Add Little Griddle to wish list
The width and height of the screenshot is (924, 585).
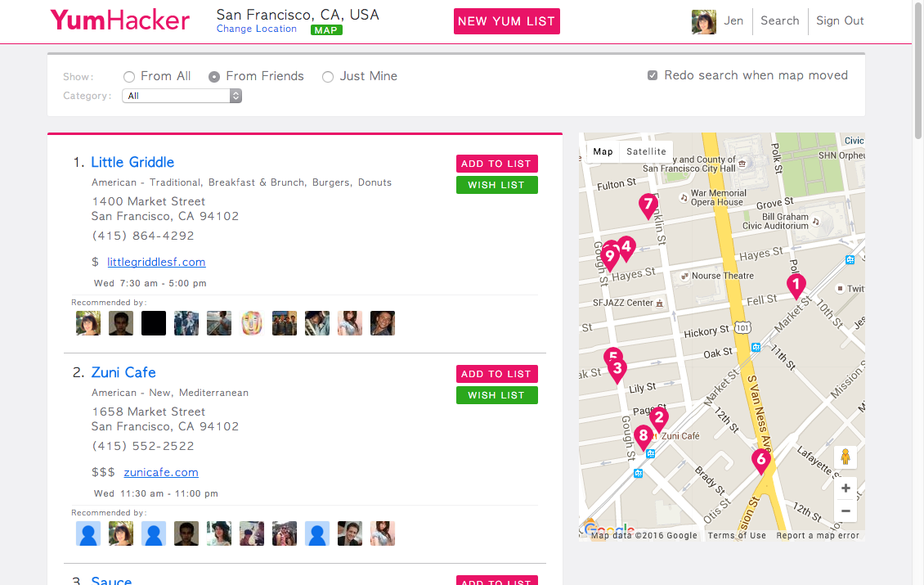click(497, 185)
